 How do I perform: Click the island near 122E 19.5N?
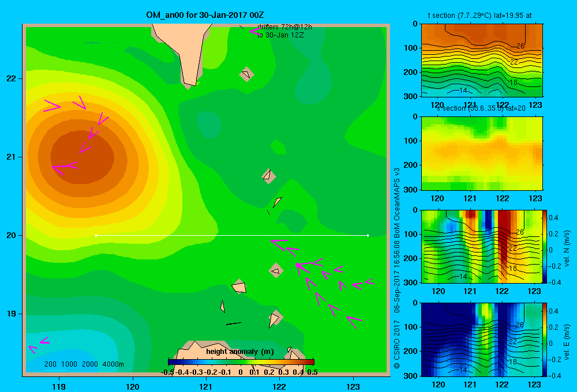(276, 270)
